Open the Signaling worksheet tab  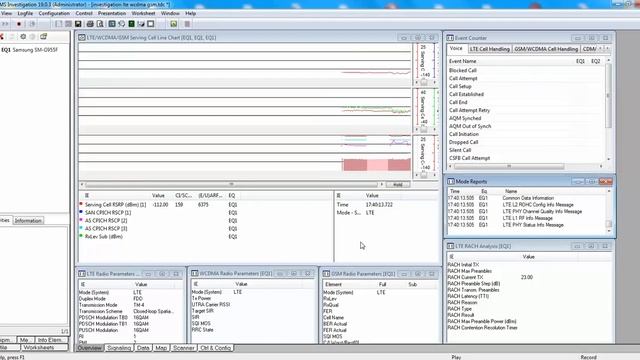(x=119, y=348)
